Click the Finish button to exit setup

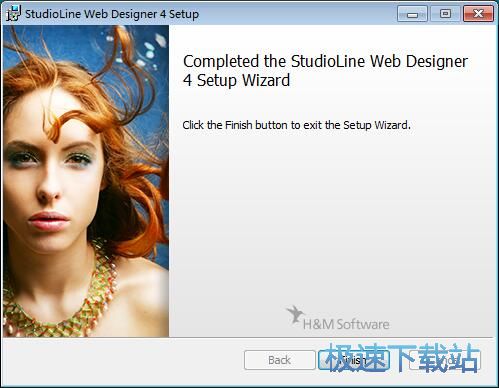coord(354,360)
